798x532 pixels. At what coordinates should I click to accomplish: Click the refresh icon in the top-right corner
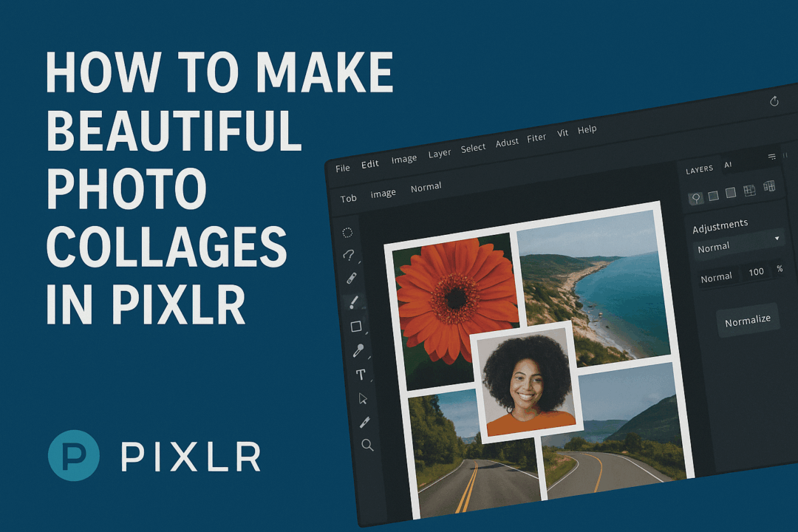point(774,101)
